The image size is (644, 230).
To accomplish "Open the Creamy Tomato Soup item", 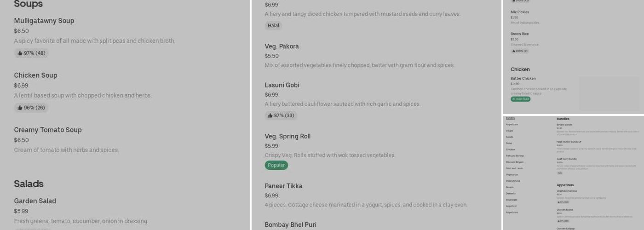I will click(x=48, y=130).
